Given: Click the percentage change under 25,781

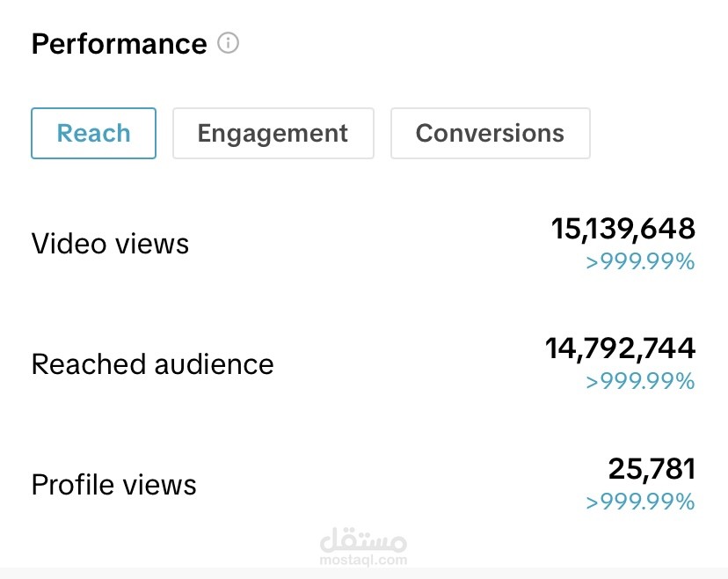Looking at the screenshot, I should coord(640,502).
